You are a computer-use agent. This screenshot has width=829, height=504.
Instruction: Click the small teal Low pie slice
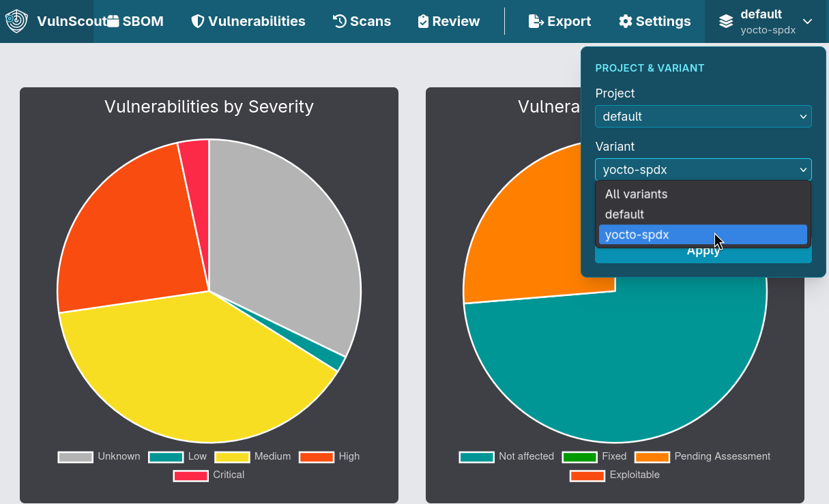coord(333,359)
